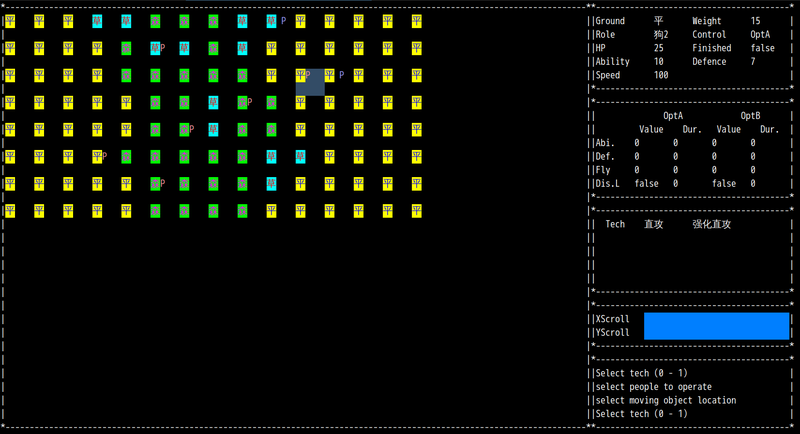The height and width of the screenshot is (434, 800).
Task: Click the OptB column header in buff table
Action: [x=751, y=116]
